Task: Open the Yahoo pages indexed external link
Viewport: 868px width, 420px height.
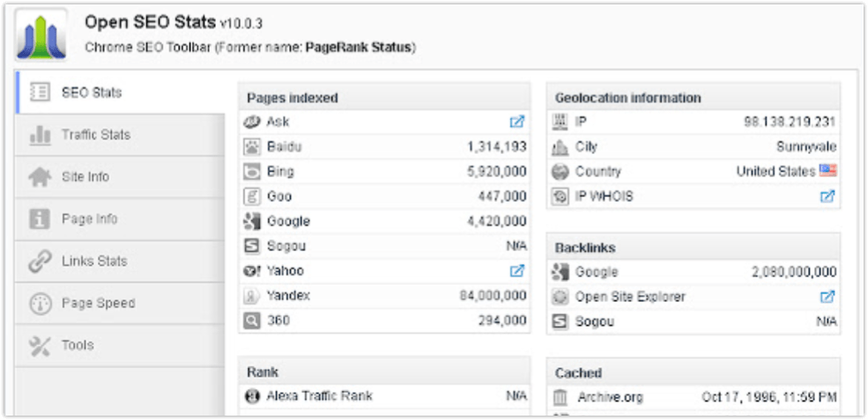Action: pyautogui.click(x=516, y=271)
